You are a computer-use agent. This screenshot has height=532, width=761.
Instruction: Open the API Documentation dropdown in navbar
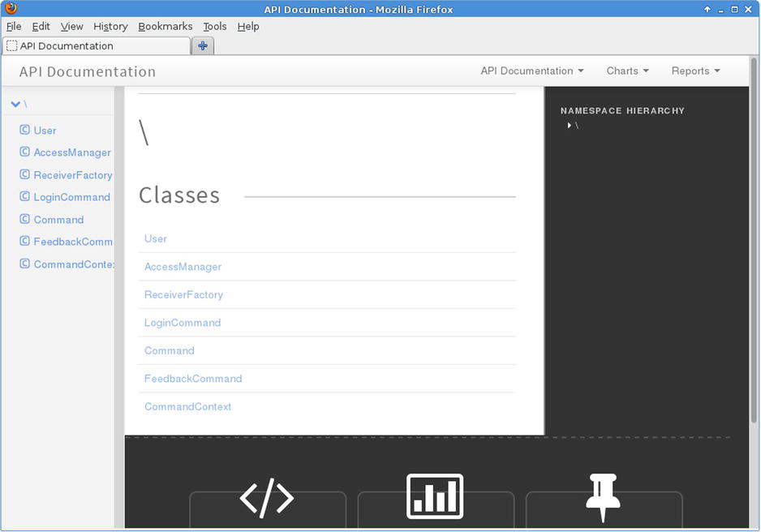(532, 71)
